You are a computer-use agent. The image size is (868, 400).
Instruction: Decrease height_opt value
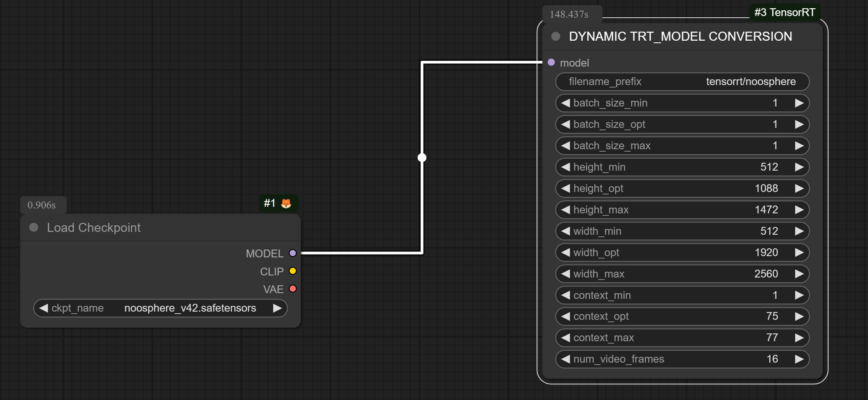565,188
